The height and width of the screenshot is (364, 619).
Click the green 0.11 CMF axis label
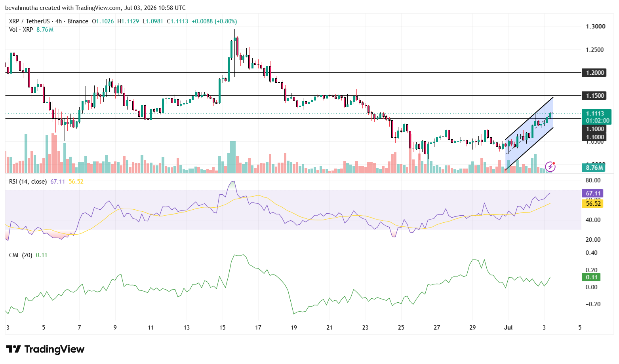coord(591,277)
